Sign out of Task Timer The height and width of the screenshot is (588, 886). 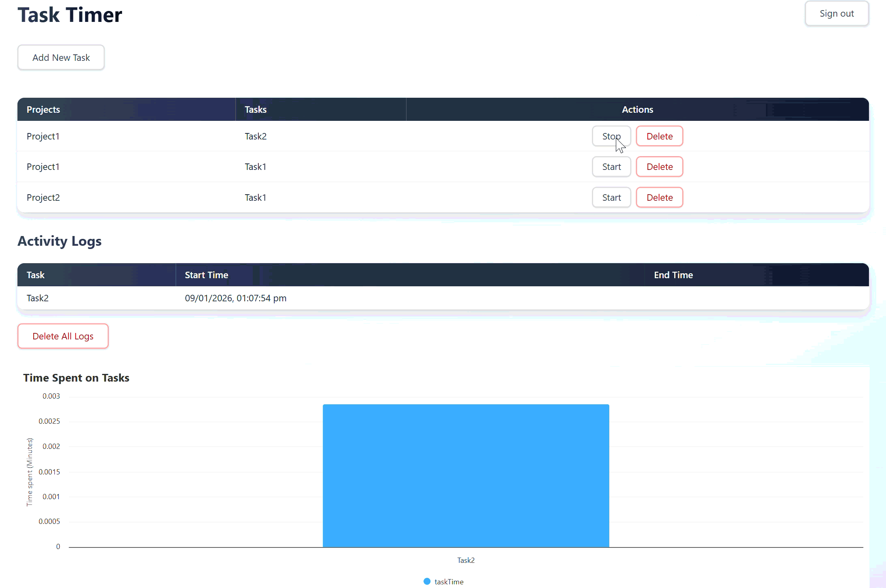[836, 14]
